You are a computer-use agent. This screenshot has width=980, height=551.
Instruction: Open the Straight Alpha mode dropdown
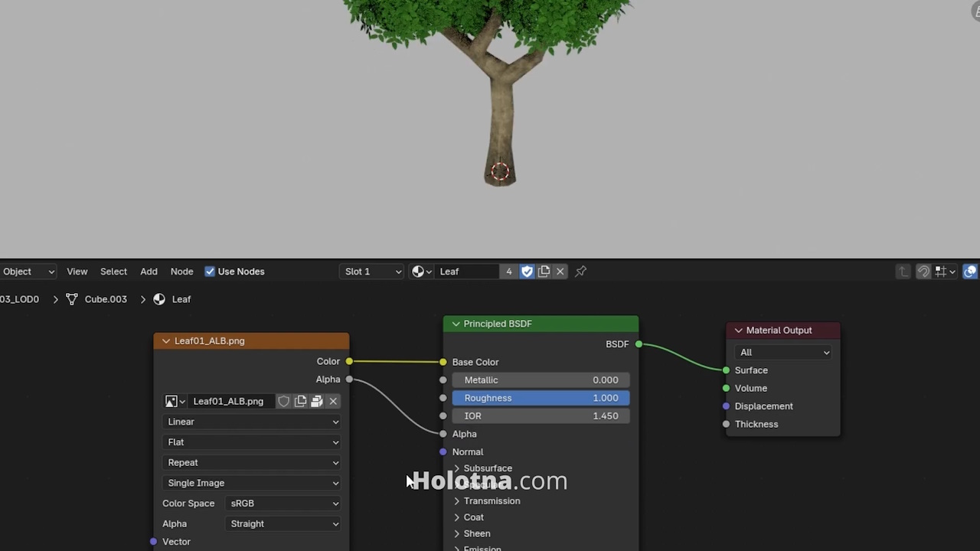284,523
